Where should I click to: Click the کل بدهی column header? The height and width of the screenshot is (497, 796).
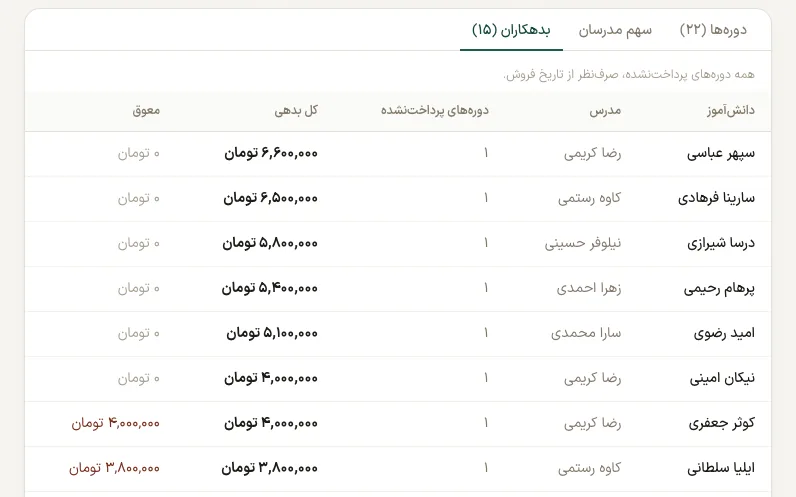click(296, 111)
